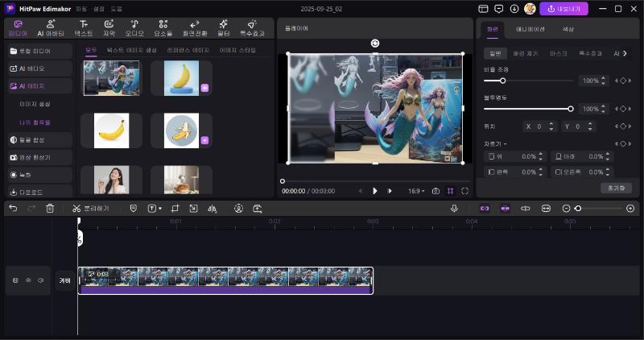Select the reference image (레퍼런스 이미지) tab
Screen dimensions: 644x340
[188, 50]
